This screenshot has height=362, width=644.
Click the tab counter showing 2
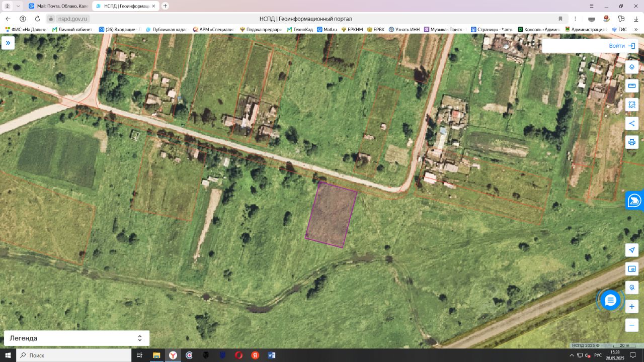tap(7, 6)
